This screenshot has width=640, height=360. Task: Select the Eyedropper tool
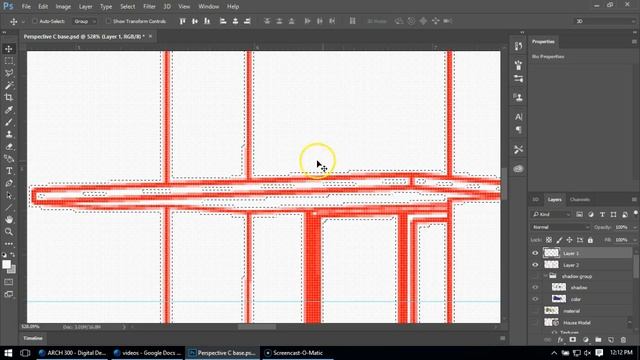pyautogui.click(x=9, y=110)
